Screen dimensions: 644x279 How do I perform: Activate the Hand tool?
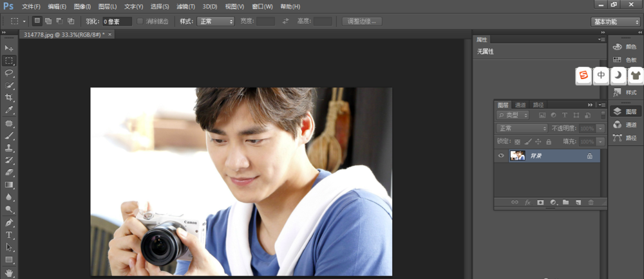(9, 272)
